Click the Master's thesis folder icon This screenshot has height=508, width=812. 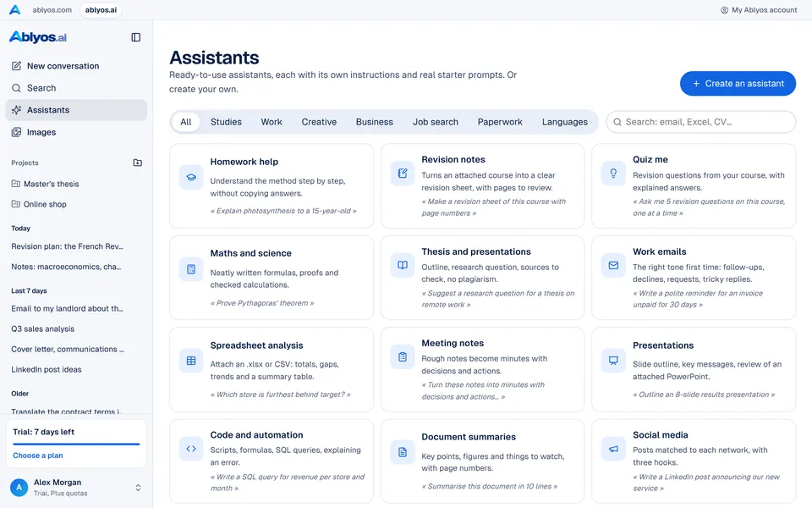click(x=15, y=184)
